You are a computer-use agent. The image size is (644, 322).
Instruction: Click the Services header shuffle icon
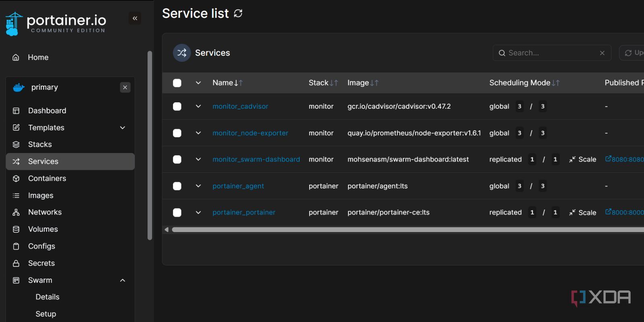click(182, 53)
